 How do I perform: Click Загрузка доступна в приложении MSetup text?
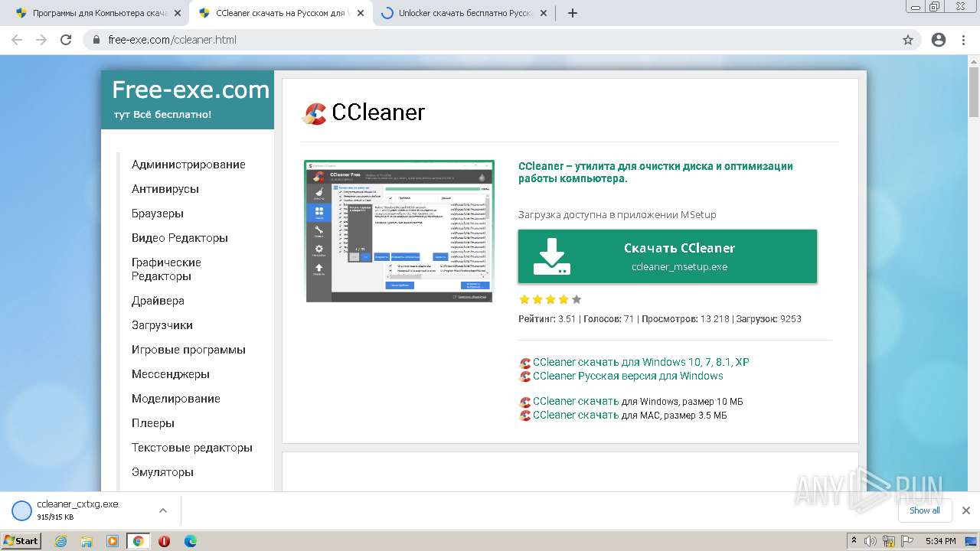[x=617, y=215]
